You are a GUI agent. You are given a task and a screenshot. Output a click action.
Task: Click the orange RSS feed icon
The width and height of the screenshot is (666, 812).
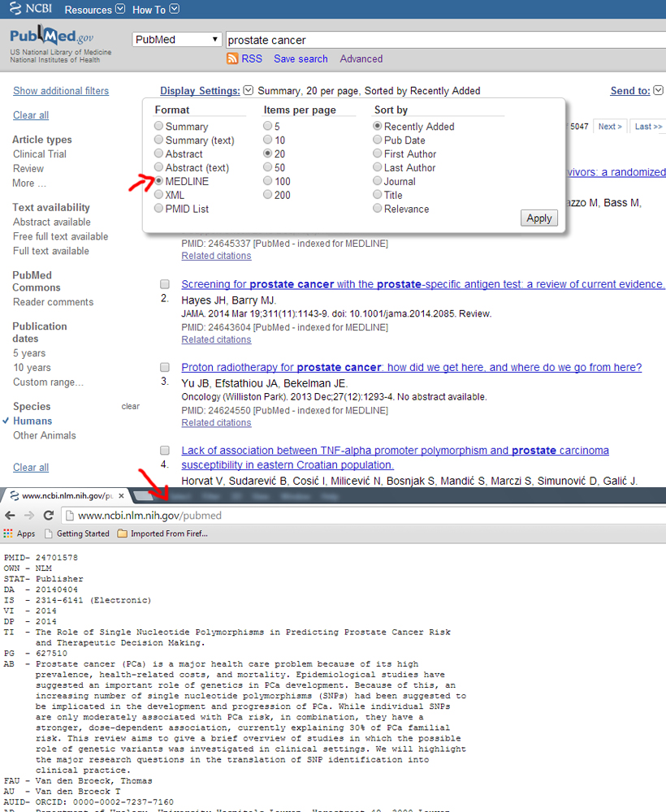click(x=232, y=58)
